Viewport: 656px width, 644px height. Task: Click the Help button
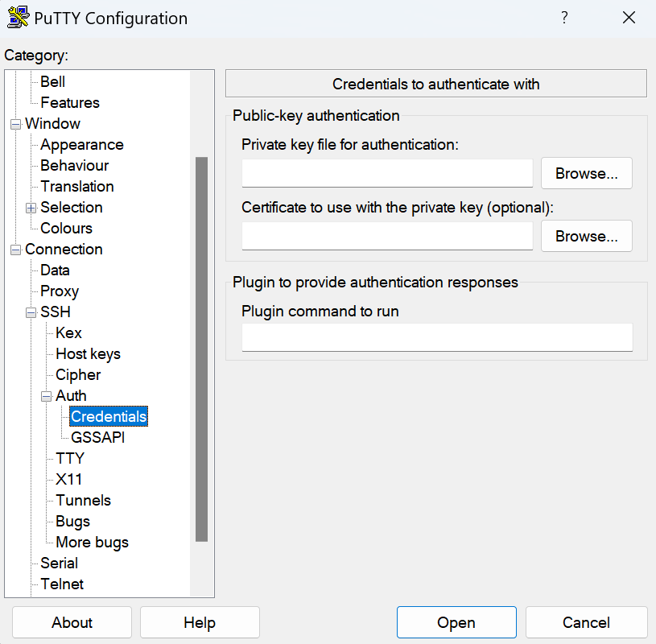pyautogui.click(x=200, y=622)
